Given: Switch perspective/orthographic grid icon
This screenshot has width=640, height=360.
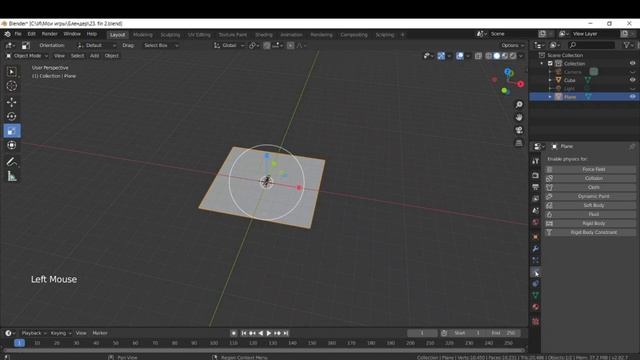Looking at the screenshot, I should [x=519, y=143].
